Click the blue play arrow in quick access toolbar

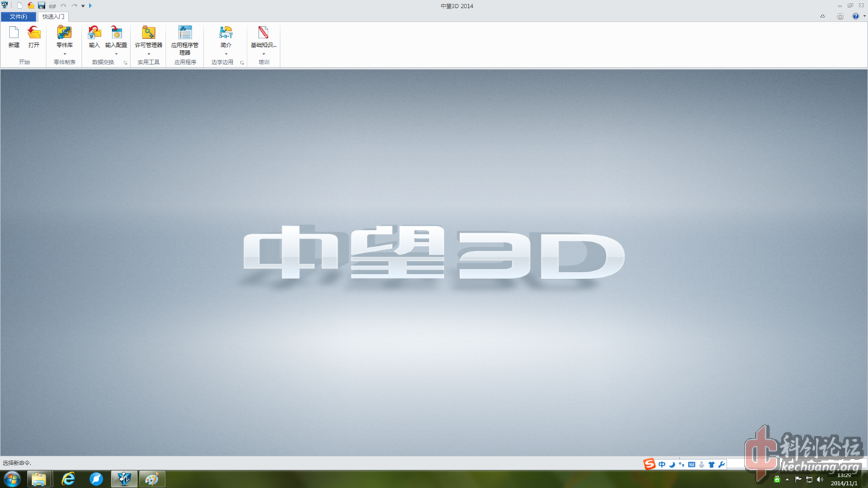pos(90,6)
